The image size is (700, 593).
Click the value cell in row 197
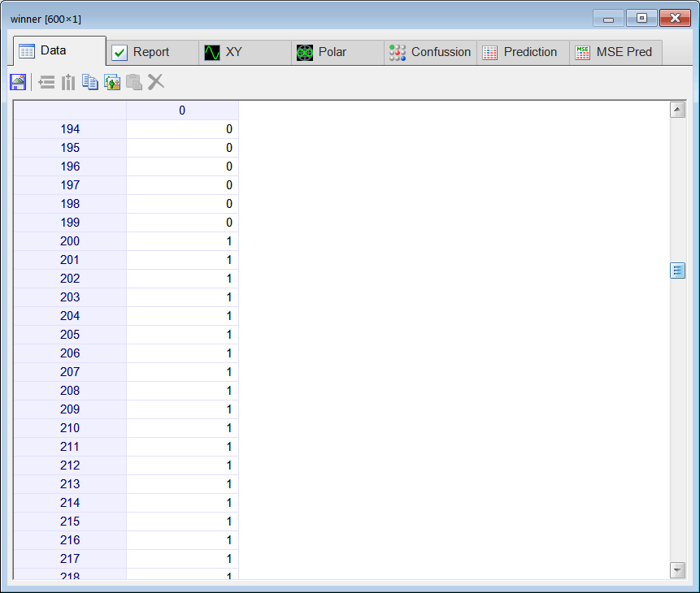[x=182, y=186]
